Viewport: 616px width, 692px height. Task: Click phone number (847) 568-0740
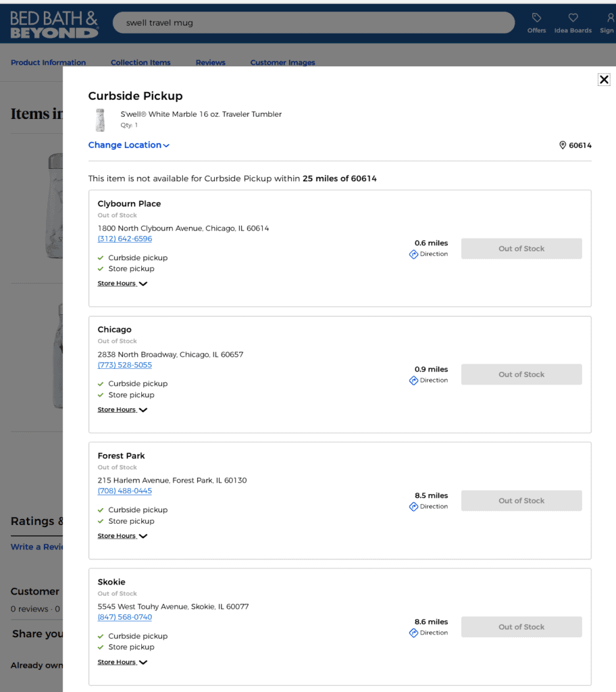(x=125, y=617)
